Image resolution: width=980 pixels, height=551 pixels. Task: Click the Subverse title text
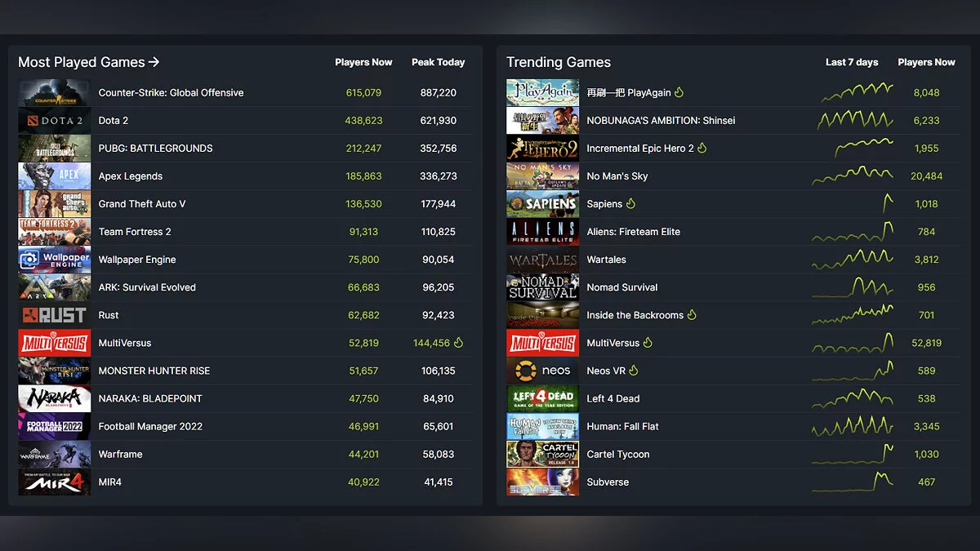coord(608,482)
